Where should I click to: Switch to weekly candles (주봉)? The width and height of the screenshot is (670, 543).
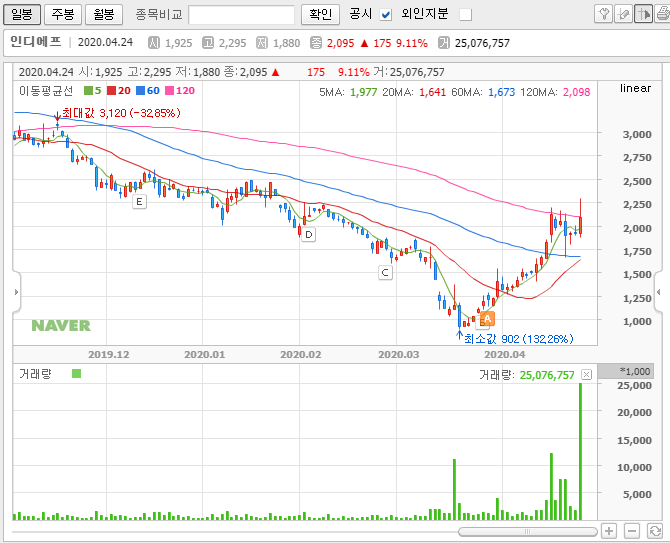point(63,15)
